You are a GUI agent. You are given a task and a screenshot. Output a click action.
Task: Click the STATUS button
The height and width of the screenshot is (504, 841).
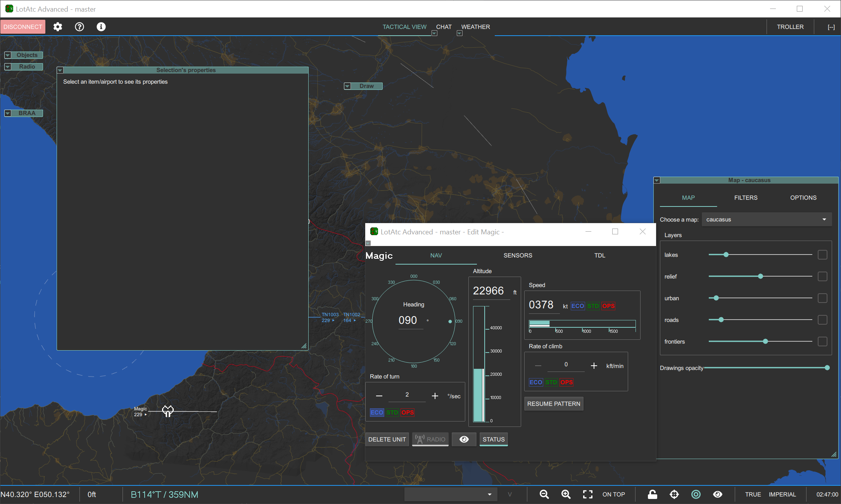[x=494, y=439]
